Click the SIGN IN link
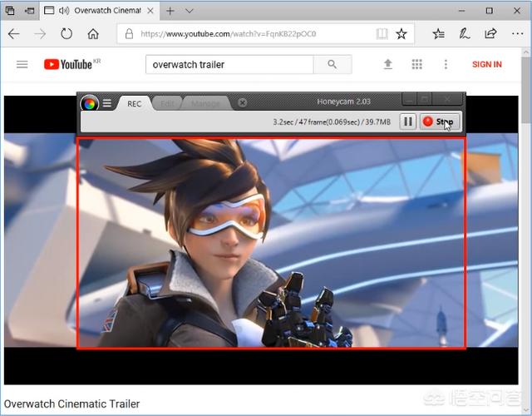The image size is (532, 416). pos(486,64)
